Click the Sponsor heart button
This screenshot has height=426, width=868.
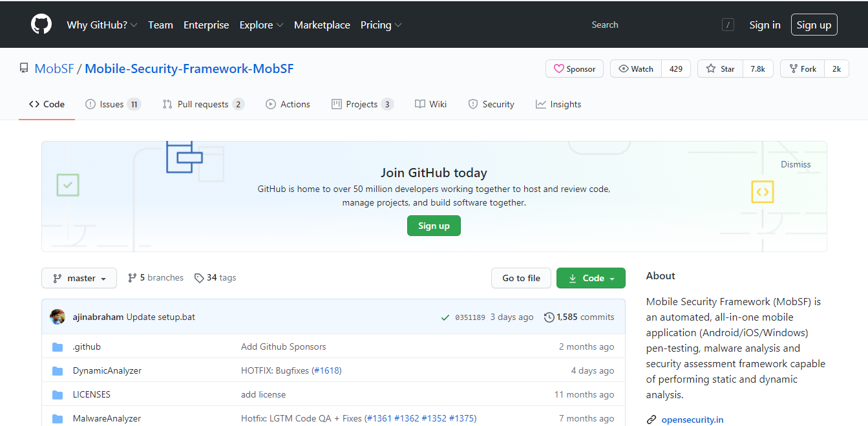(575, 69)
